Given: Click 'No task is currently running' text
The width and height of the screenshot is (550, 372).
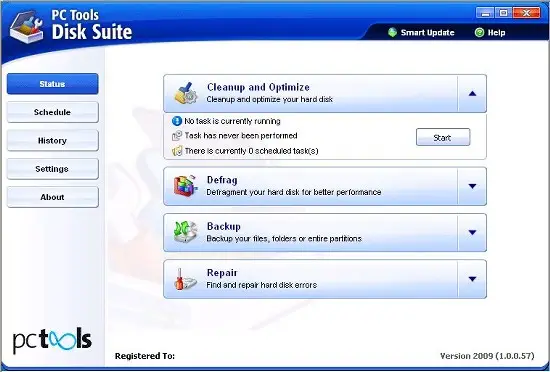Looking at the screenshot, I should [x=233, y=121].
